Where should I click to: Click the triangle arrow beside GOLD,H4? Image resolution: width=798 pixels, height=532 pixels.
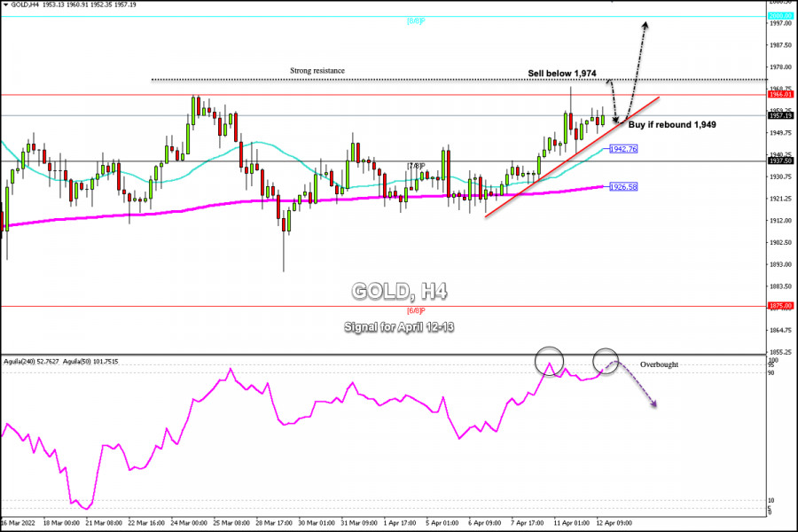[x=5, y=4]
